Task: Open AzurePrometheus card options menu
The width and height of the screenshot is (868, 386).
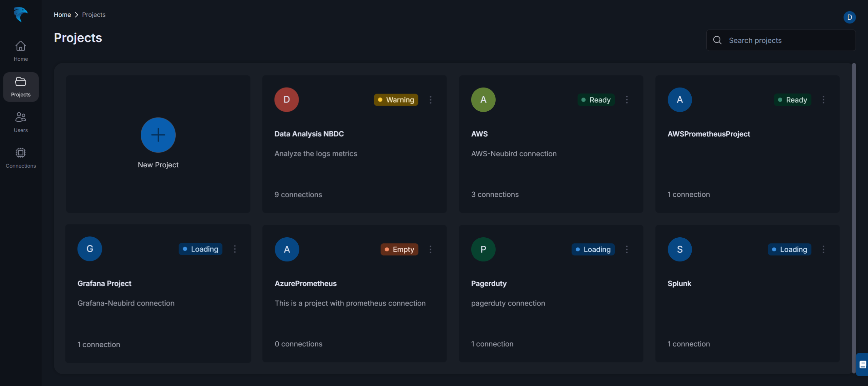Action: [431, 250]
